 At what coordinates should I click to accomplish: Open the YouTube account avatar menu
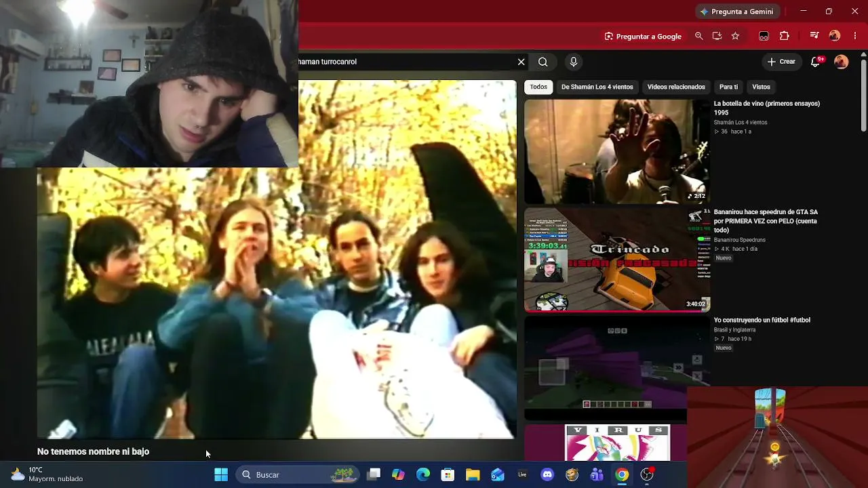click(842, 62)
